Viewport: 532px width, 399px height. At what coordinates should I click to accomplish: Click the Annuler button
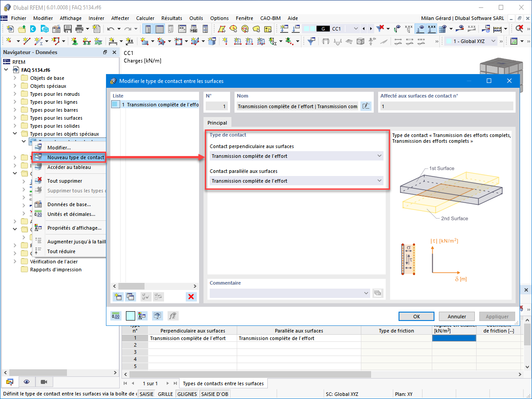pyautogui.click(x=457, y=317)
